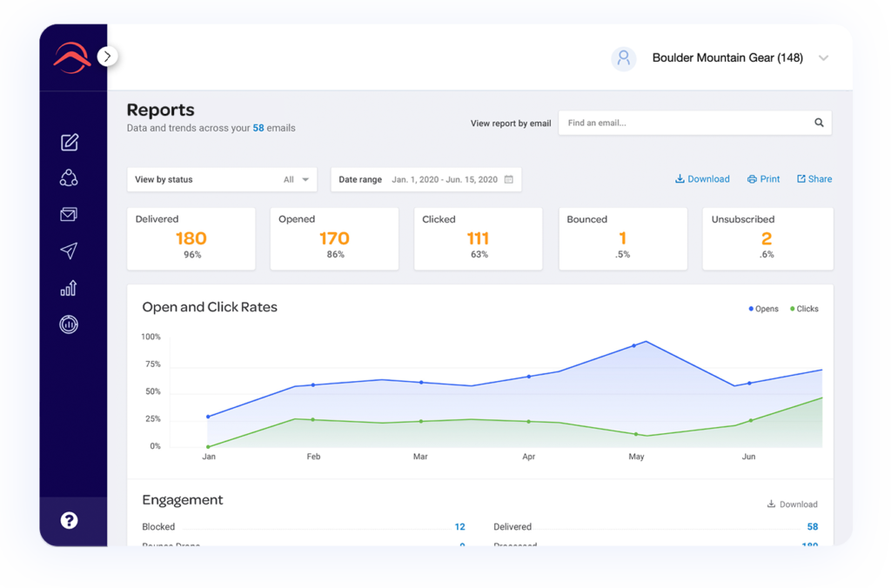Toggle the Clicks series in chart legend
This screenshot has height=588, width=891.
click(x=803, y=309)
